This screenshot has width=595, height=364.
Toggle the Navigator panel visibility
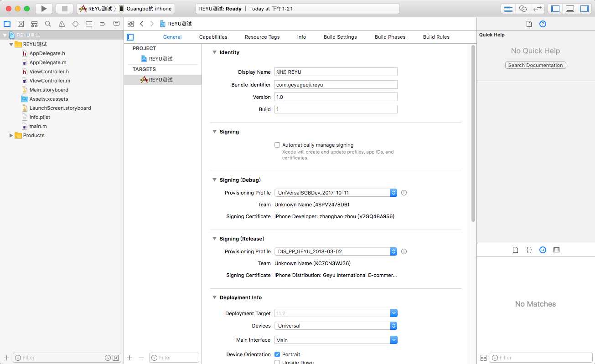555,9
